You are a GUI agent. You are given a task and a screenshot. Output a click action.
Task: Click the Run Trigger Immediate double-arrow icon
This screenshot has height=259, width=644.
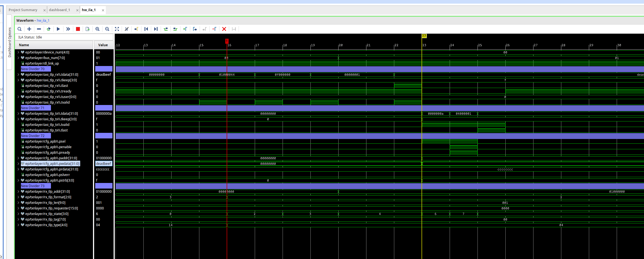[x=68, y=29]
